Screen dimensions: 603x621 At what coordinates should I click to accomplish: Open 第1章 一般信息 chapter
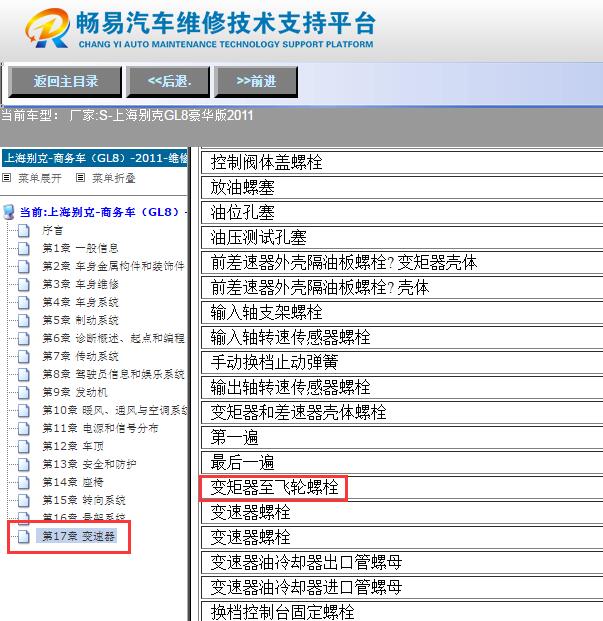tap(80, 248)
